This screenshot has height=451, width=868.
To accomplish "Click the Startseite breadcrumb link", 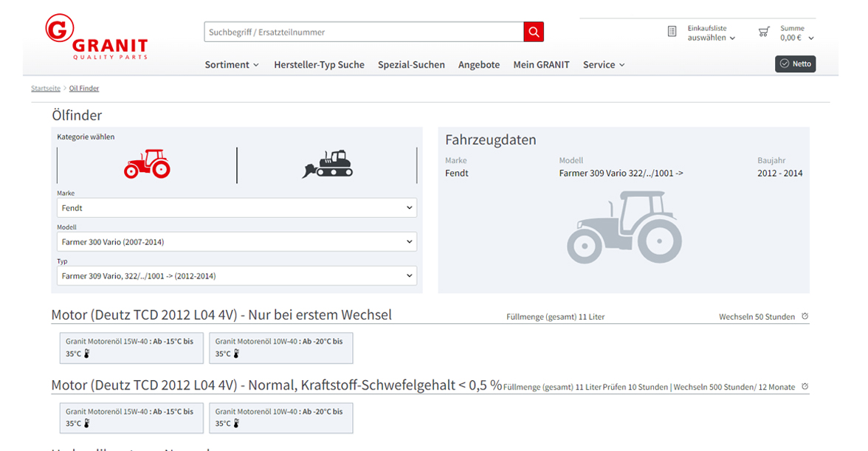I will [x=46, y=89].
